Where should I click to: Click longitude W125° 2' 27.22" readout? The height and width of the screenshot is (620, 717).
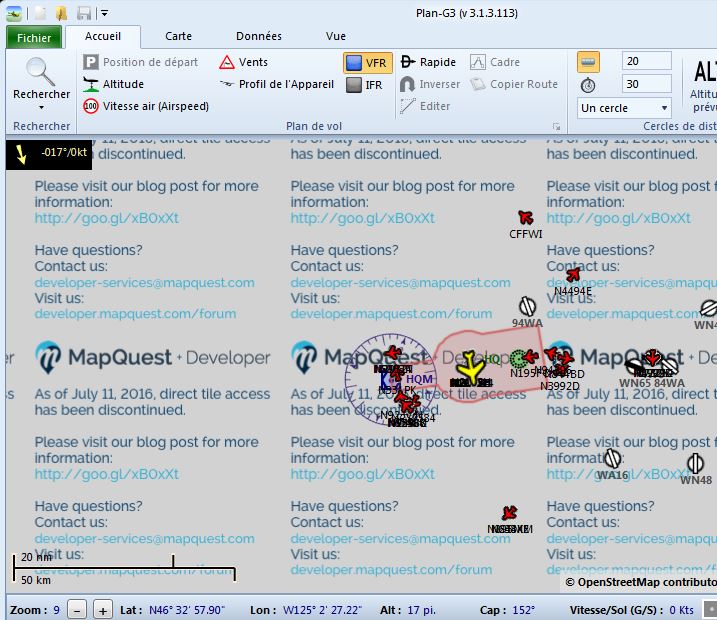tap(322, 610)
